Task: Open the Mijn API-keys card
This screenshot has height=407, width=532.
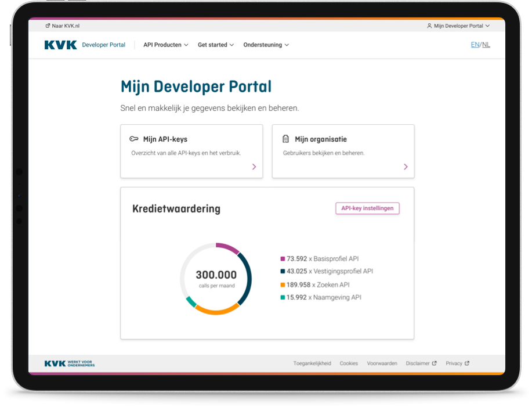Action: coord(191,151)
